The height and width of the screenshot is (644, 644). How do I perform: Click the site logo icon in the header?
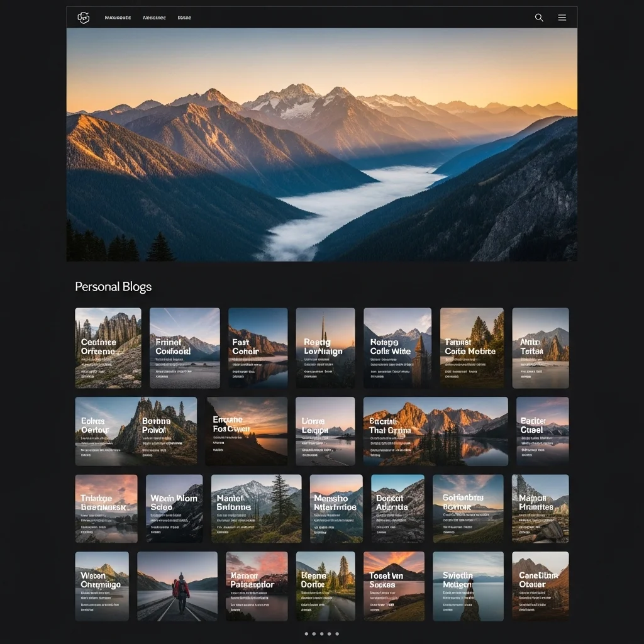coord(83,18)
